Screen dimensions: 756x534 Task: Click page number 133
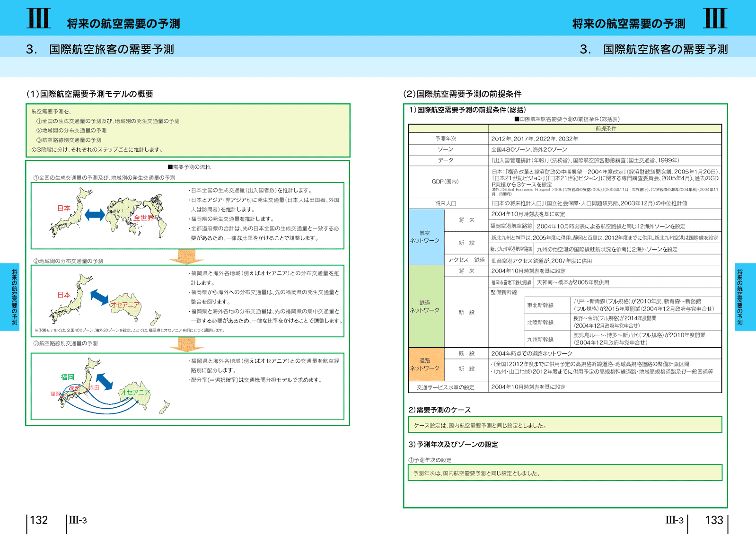click(714, 520)
